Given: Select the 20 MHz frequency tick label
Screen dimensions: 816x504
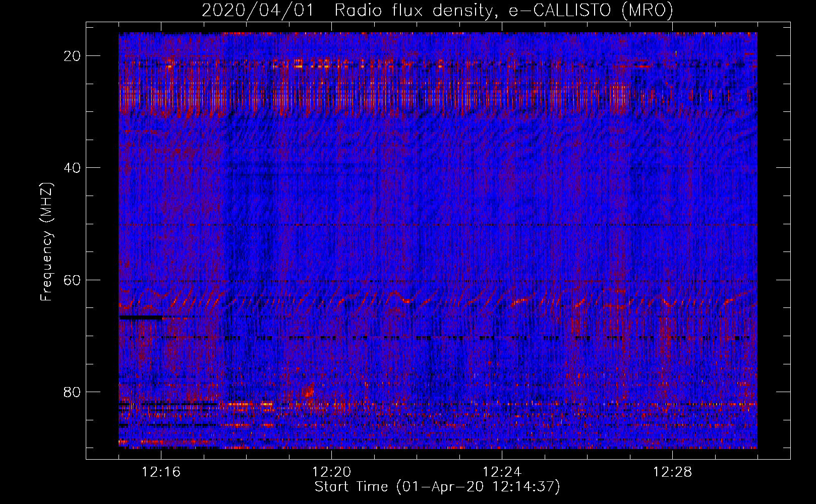Looking at the screenshot, I should click(73, 56).
